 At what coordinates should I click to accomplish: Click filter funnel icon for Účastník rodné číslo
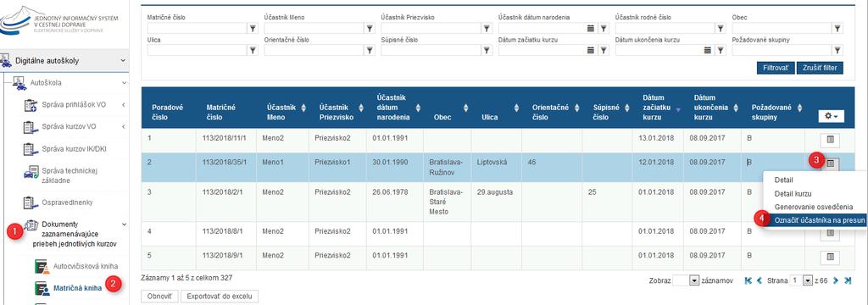coord(721,29)
